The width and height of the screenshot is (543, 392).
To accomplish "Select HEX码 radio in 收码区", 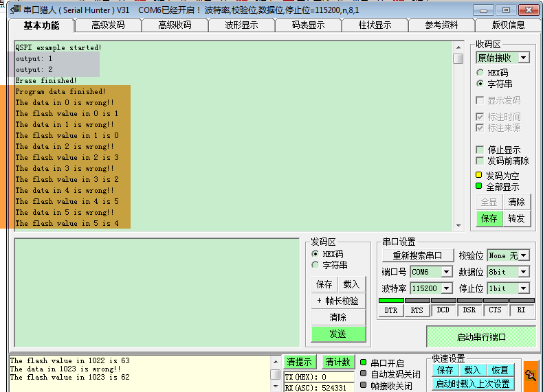I will point(480,73).
